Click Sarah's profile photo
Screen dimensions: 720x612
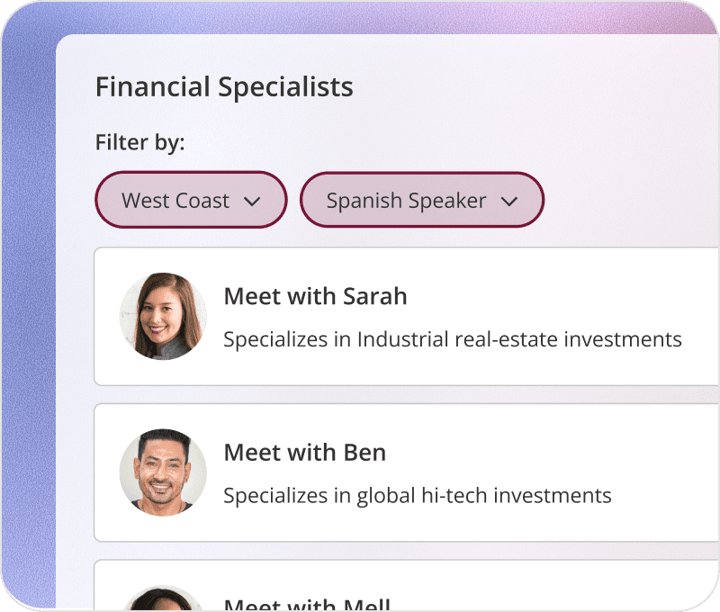coord(163,316)
